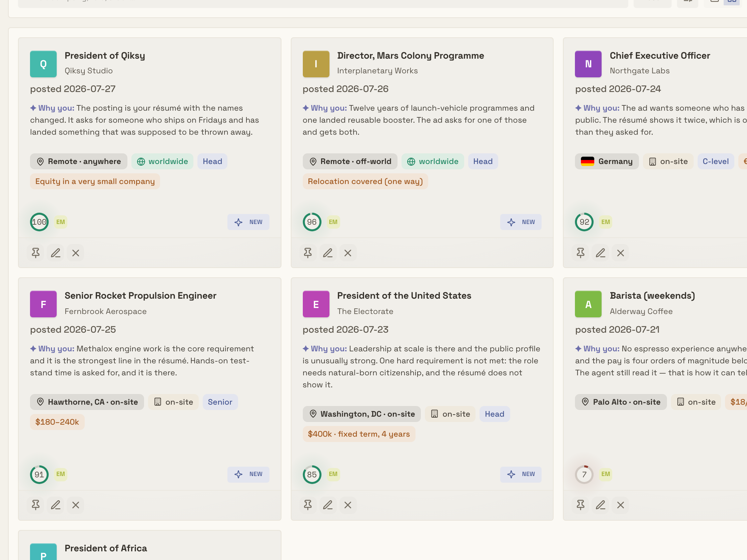Open the Senior Rocket Propulsion Engineer title
The height and width of the screenshot is (560, 747).
(140, 296)
